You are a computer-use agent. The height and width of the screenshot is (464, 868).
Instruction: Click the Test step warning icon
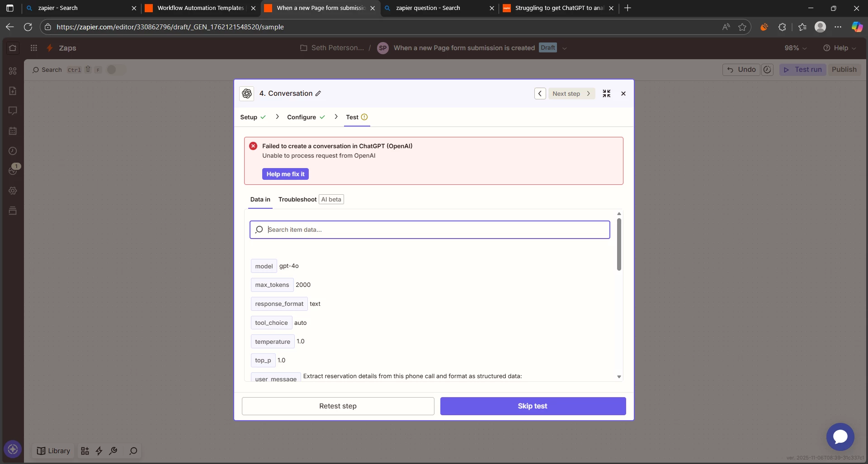pyautogui.click(x=364, y=117)
